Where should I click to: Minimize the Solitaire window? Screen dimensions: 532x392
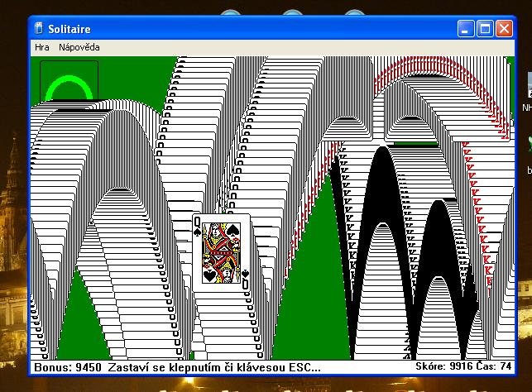point(466,28)
